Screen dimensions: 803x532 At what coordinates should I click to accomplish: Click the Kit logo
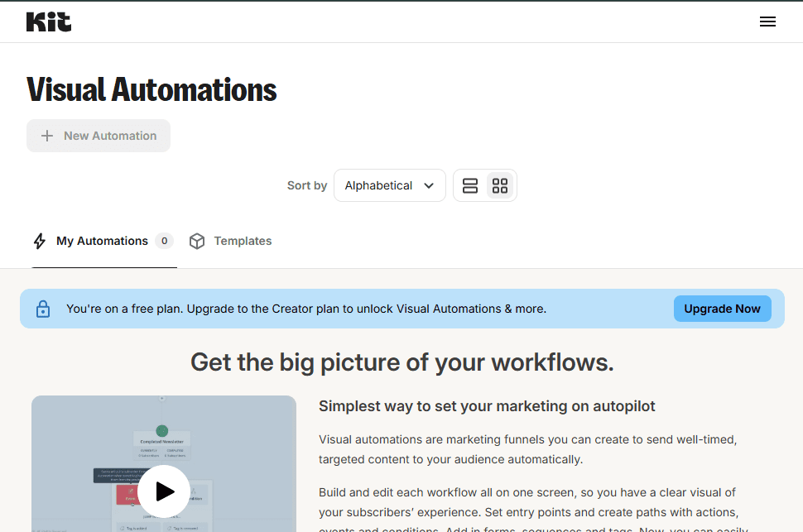tap(49, 22)
